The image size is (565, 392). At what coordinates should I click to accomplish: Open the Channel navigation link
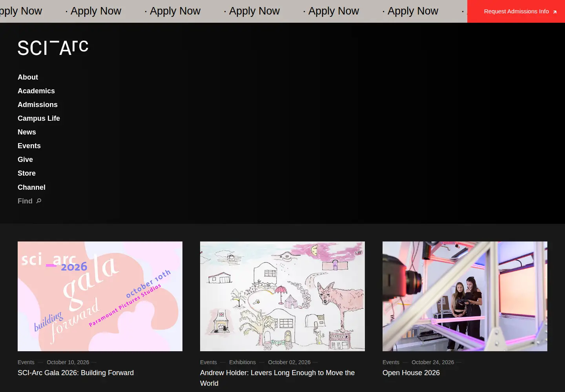click(x=31, y=187)
